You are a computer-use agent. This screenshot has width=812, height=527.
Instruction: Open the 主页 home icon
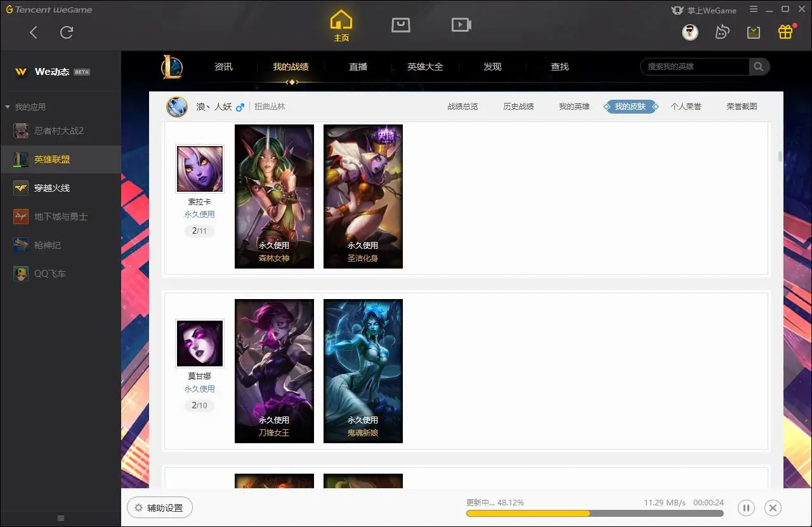click(x=341, y=25)
